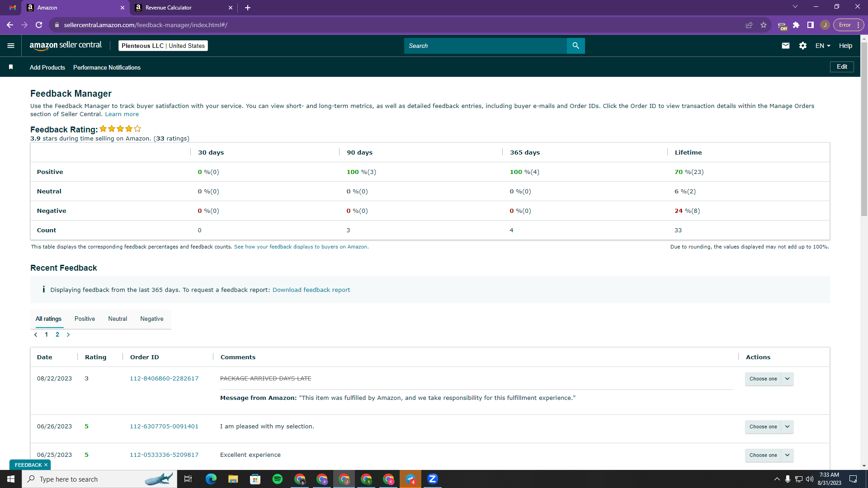868x488 pixels.
Task: Go to feedback page 2
Action: 57,335
